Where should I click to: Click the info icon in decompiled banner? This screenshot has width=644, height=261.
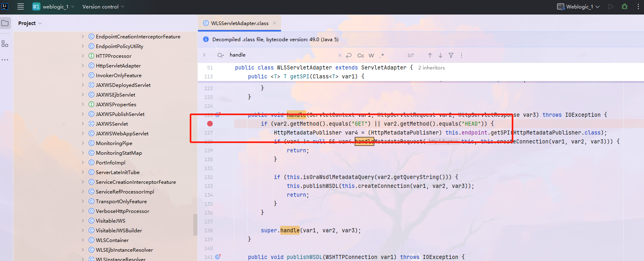[206, 39]
